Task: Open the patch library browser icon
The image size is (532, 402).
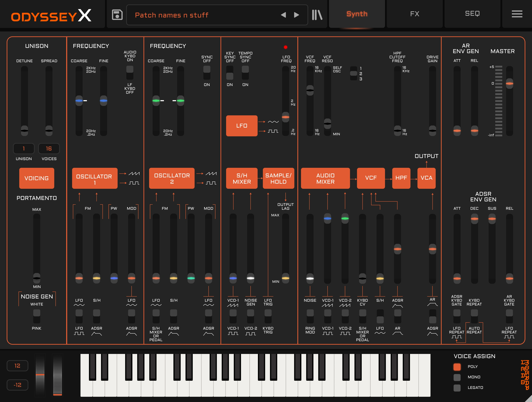Action: click(x=317, y=15)
